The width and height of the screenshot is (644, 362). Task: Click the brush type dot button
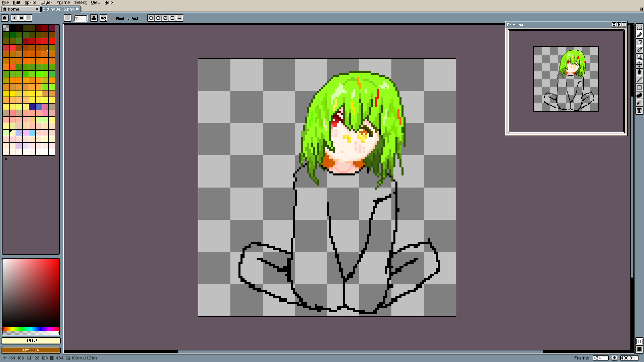click(68, 18)
